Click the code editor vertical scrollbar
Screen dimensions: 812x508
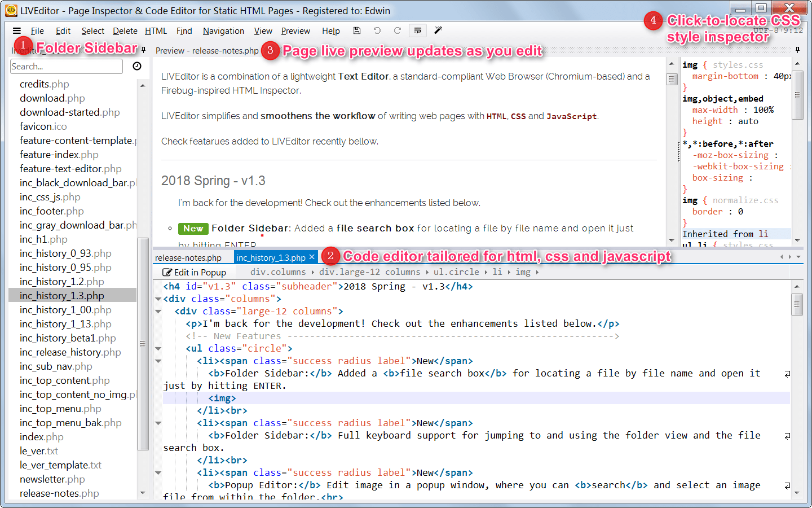click(797, 305)
